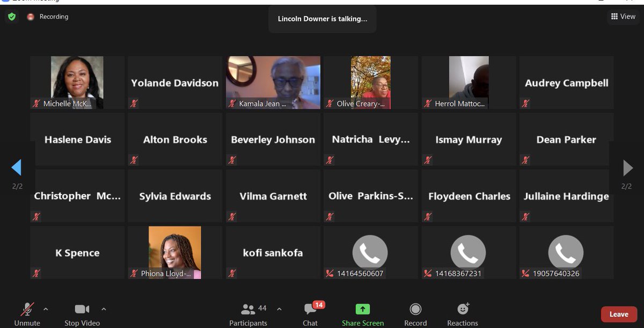Viewport: 644px width, 328px height.
Task: Select the K Spence participant name
Action: pos(77,253)
